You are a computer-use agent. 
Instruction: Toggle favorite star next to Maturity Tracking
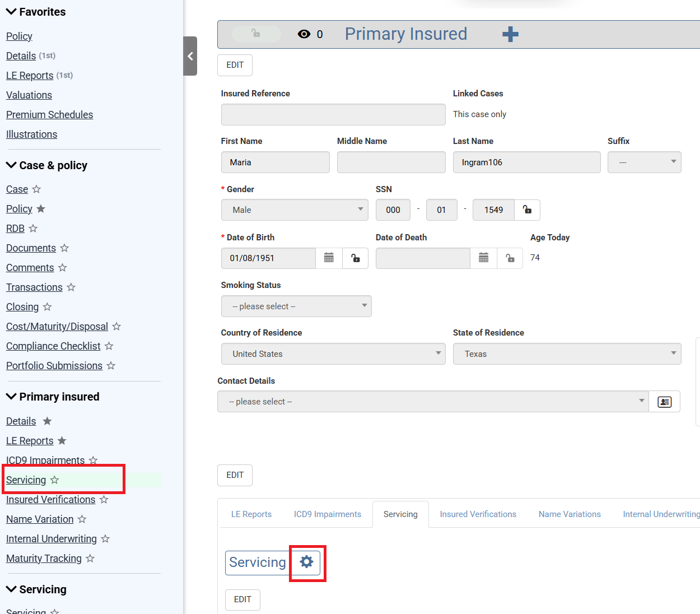tap(90, 558)
